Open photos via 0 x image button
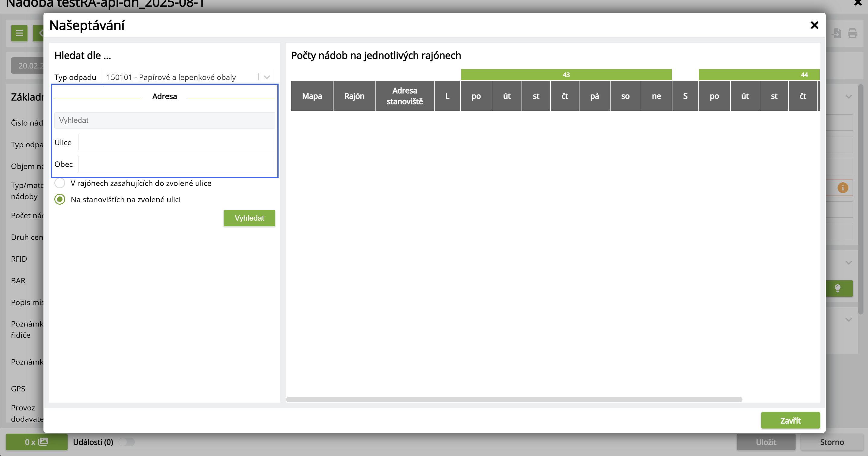 pyautogui.click(x=37, y=442)
